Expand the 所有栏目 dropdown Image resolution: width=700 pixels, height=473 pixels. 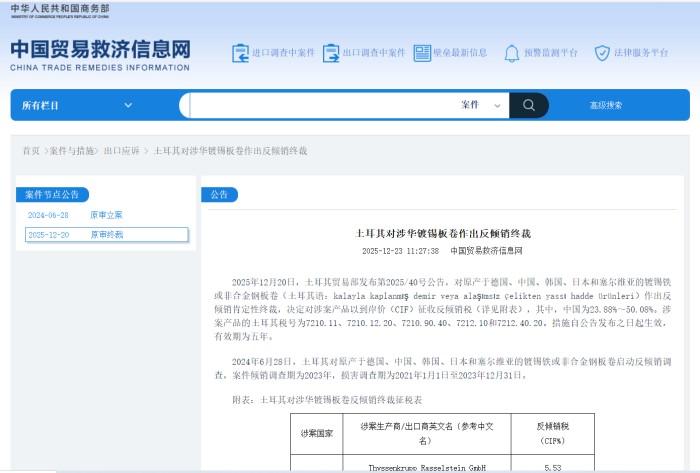77,105
